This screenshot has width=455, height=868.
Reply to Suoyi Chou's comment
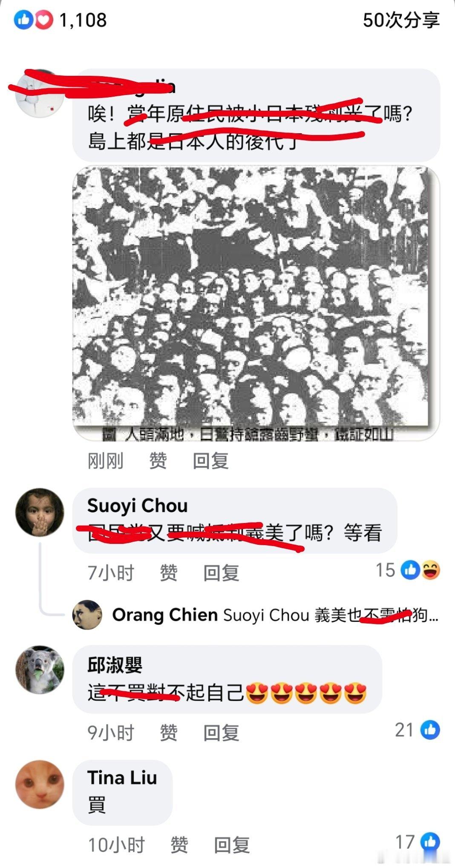[221, 573]
